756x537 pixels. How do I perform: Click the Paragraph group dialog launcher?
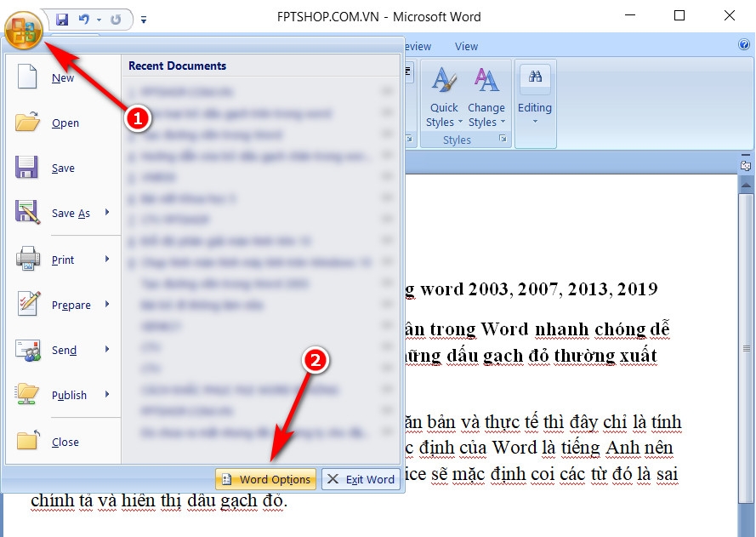(x=409, y=139)
